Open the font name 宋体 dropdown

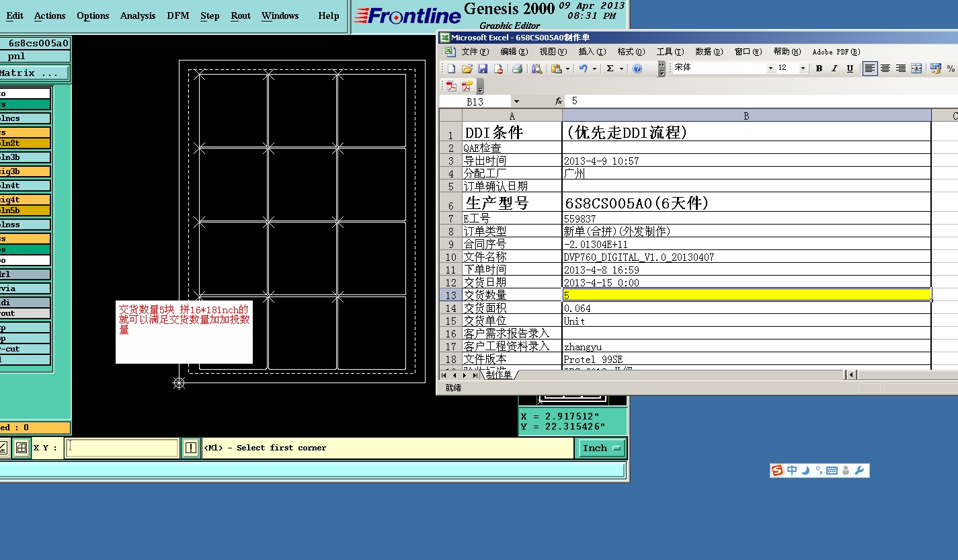[770, 69]
